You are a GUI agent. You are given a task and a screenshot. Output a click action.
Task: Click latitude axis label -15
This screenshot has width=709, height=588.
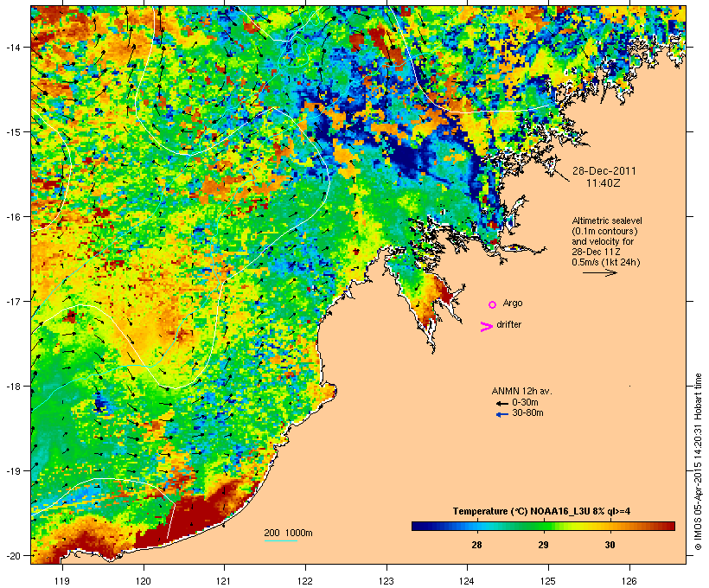click(12, 131)
